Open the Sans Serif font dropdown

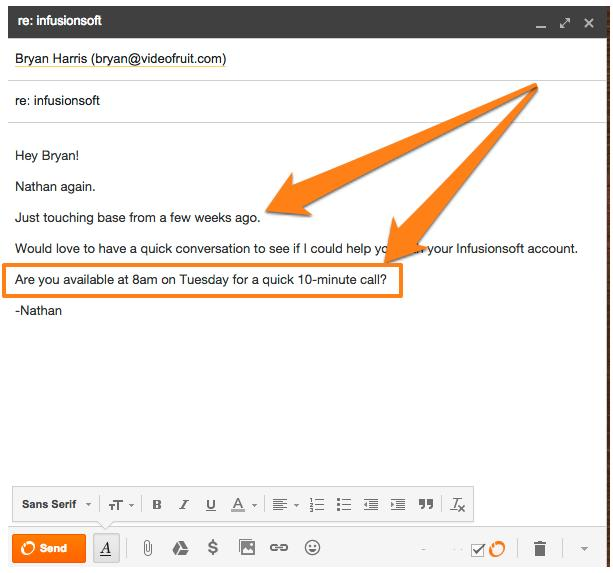(x=57, y=504)
